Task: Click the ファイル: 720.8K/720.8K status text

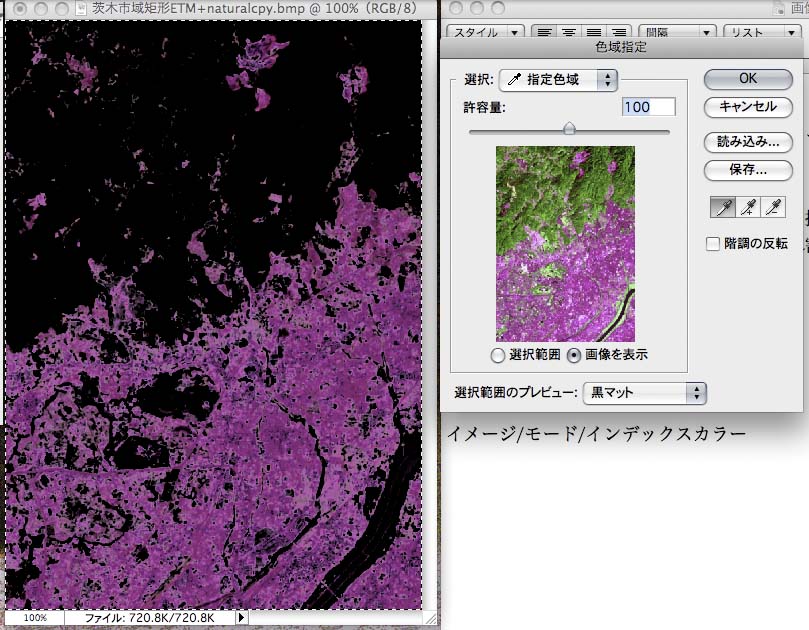Action: [150, 618]
